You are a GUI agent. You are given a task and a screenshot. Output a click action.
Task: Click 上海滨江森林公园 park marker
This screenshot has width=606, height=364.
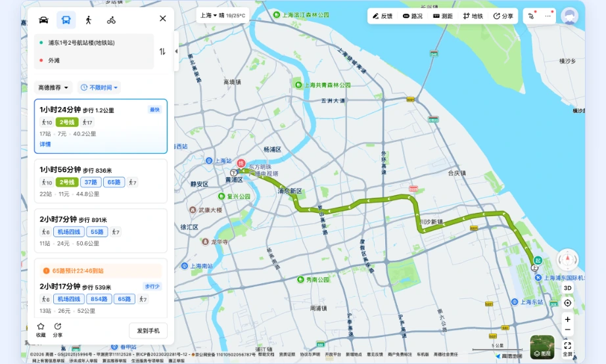(276, 14)
